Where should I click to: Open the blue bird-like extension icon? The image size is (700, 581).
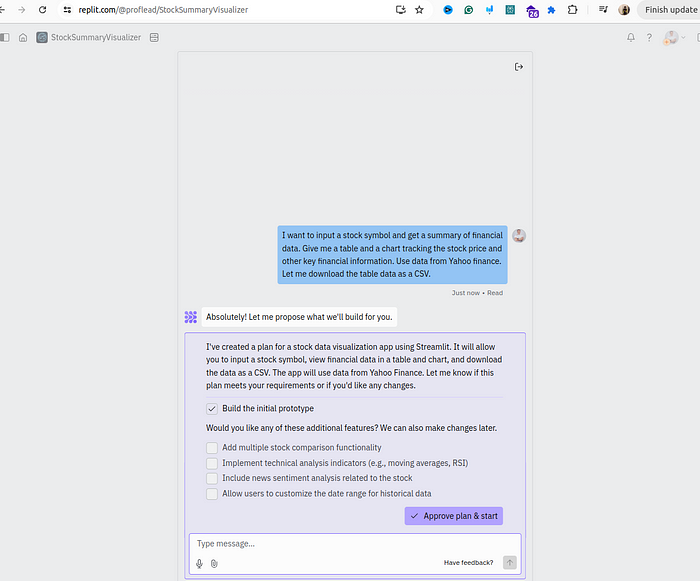click(490, 9)
